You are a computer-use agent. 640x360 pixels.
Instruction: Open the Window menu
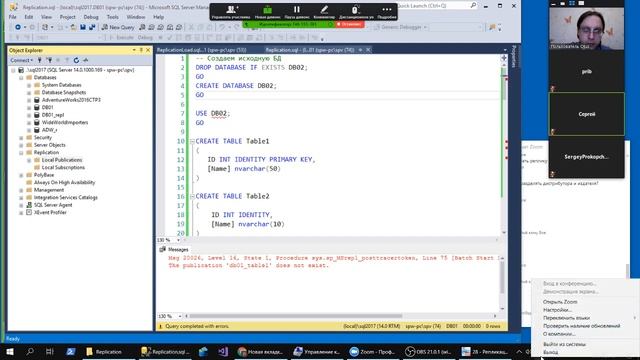tap(136, 17)
